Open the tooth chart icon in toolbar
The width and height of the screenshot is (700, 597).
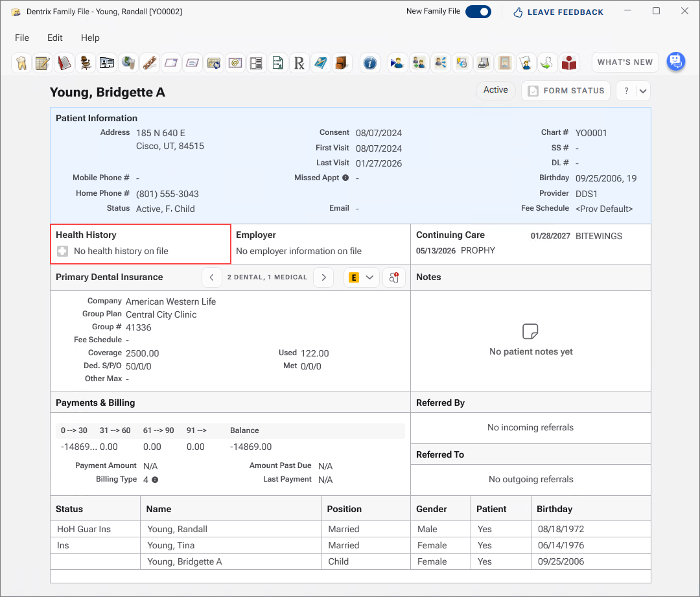21,63
